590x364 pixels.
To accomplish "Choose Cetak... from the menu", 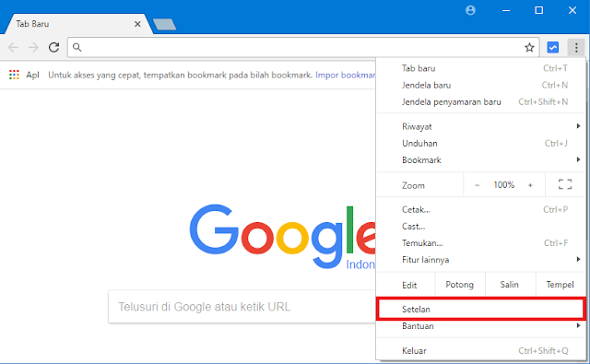I will [481, 209].
